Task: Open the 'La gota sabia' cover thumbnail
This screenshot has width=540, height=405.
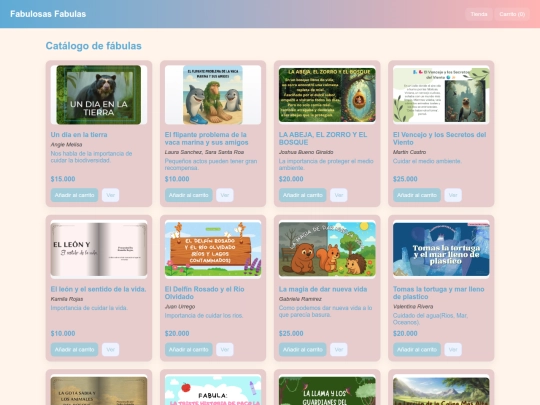Action: click(x=99, y=391)
